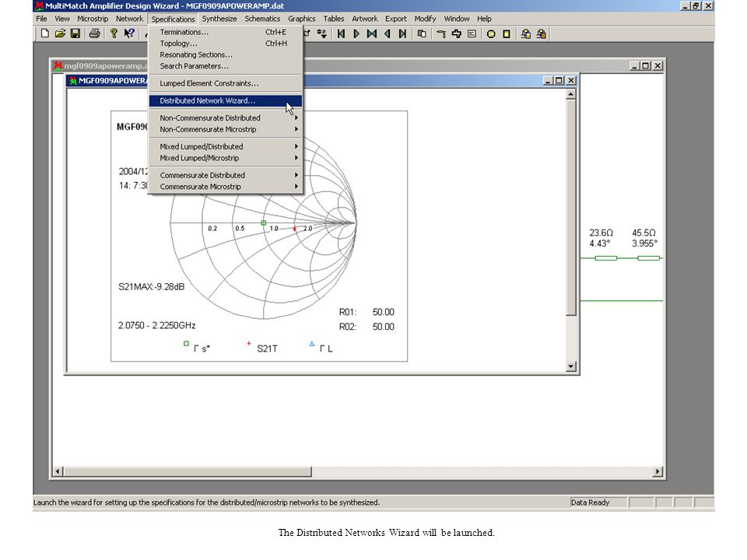This screenshot has width=747, height=560.
Task: Open the Schematics menu
Action: point(262,19)
